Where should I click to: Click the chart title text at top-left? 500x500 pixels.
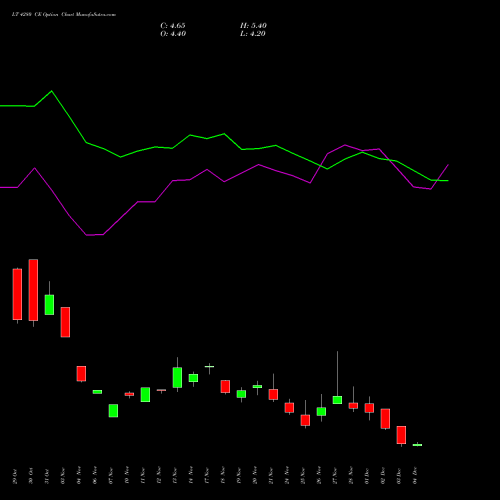(x=64, y=15)
